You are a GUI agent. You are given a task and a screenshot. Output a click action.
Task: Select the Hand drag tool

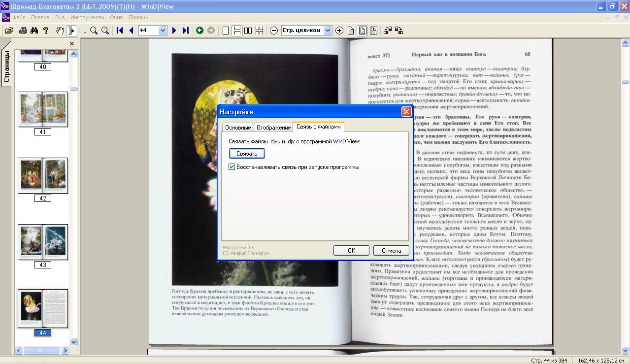(60, 31)
